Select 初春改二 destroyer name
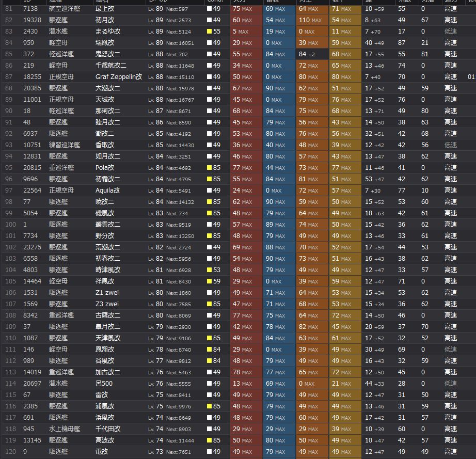This screenshot has height=459, width=476. click(x=108, y=258)
